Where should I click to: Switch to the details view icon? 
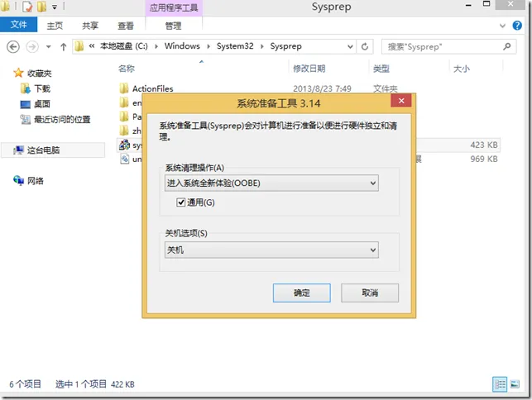[500, 384]
